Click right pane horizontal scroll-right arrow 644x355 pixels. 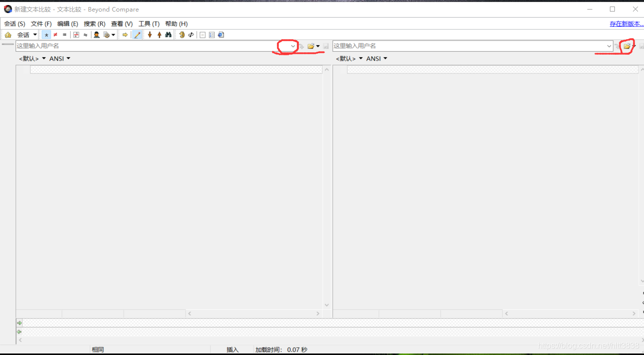click(x=635, y=313)
